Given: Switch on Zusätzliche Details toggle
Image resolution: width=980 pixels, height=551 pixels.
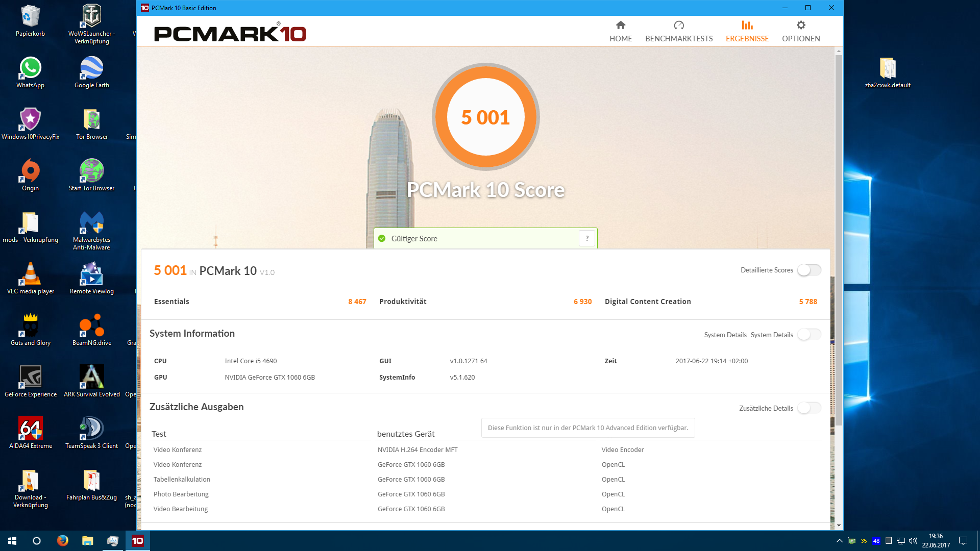Looking at the screenshot, I should [809, 408].
